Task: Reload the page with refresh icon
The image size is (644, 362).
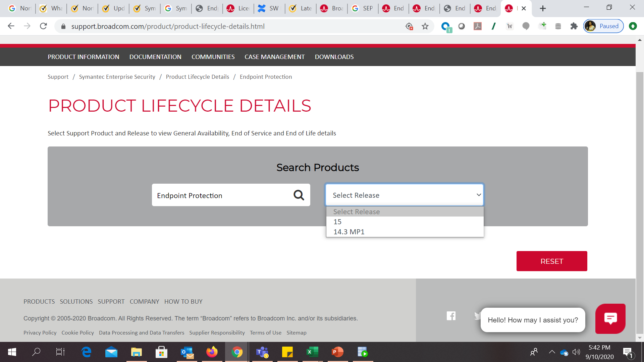Action: (43, 26)
